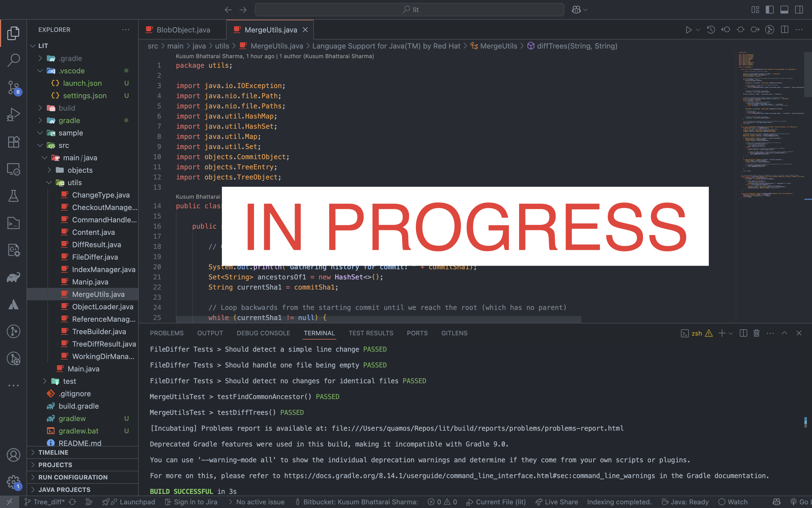
Task: Open the Extensions view
Action: point(14,142)
